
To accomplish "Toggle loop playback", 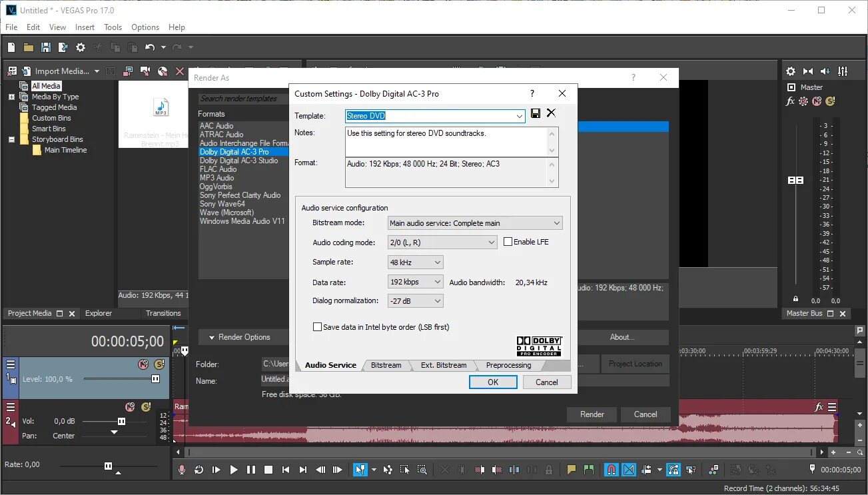I will (199, 470).
